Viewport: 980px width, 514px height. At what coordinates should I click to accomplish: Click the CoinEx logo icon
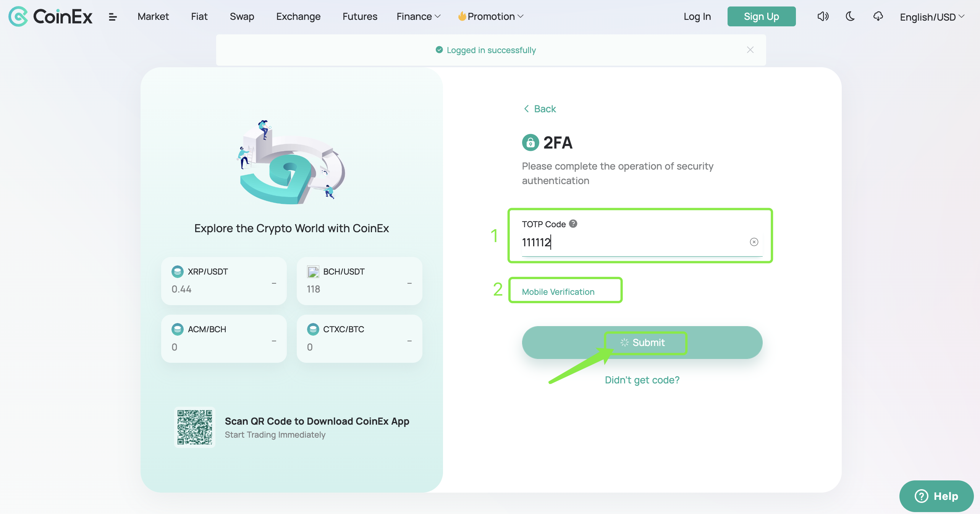tap(18, 16)
